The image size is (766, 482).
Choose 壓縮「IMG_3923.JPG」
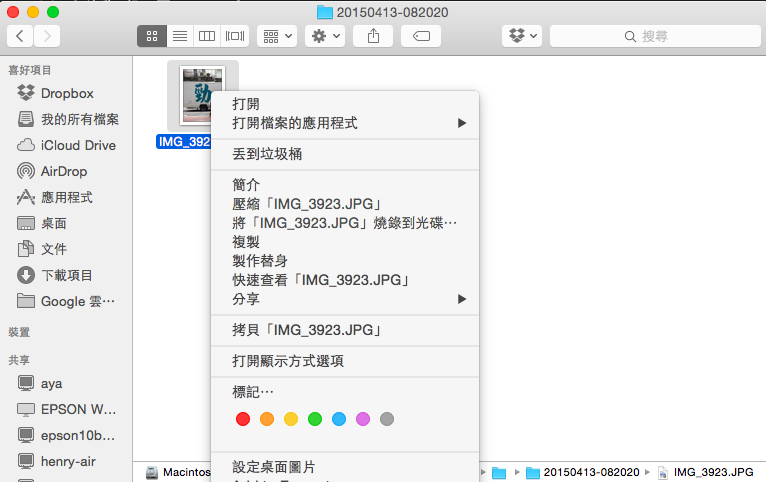coord(345,204)
